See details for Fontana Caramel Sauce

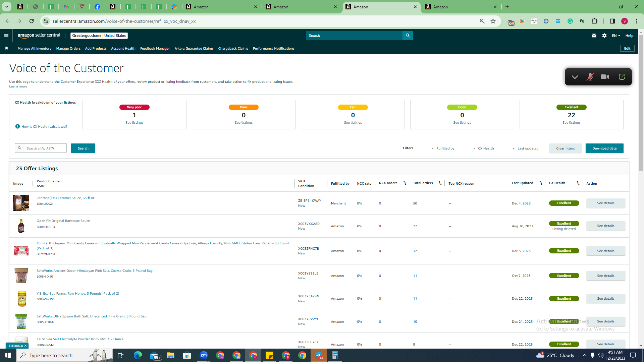tap(606, 203)
